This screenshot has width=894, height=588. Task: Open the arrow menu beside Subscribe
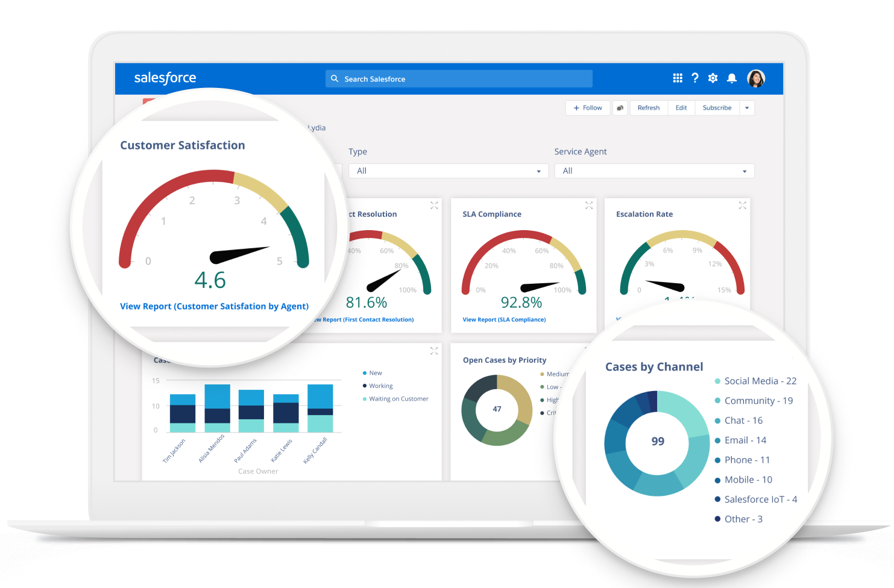(x=747, y=108)
